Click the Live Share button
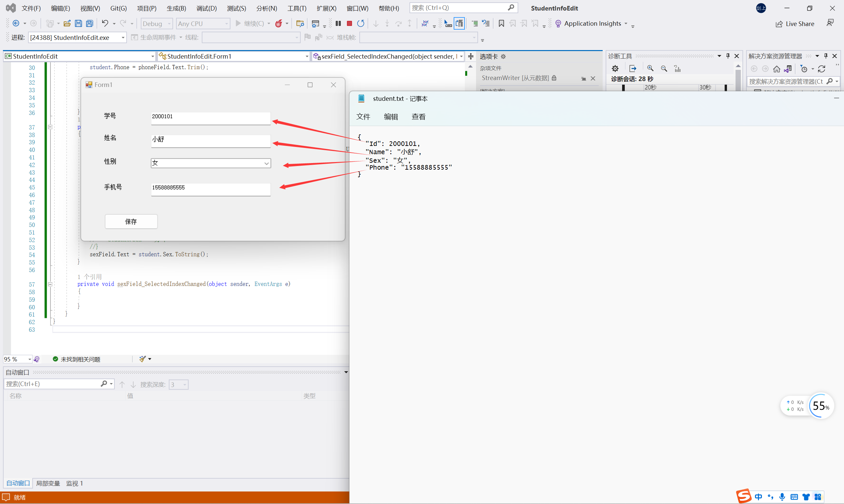Viewport: 844px width, 504px height. click(795, 24)
